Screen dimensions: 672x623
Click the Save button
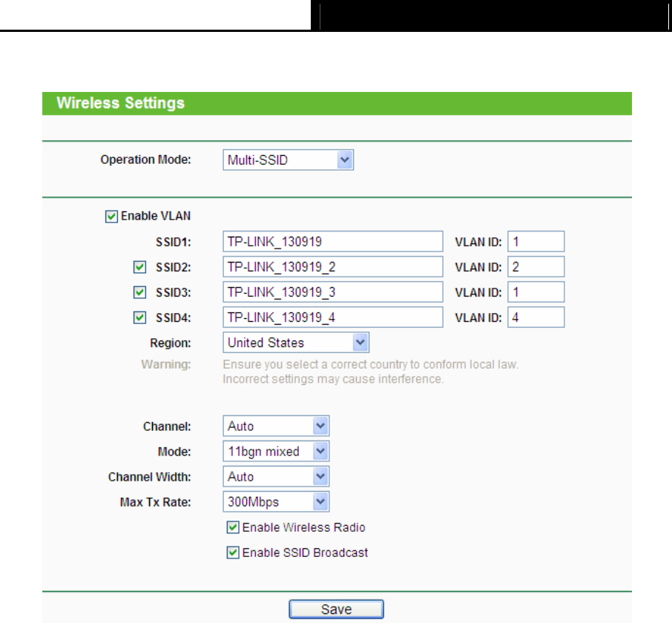pos(337,610)
